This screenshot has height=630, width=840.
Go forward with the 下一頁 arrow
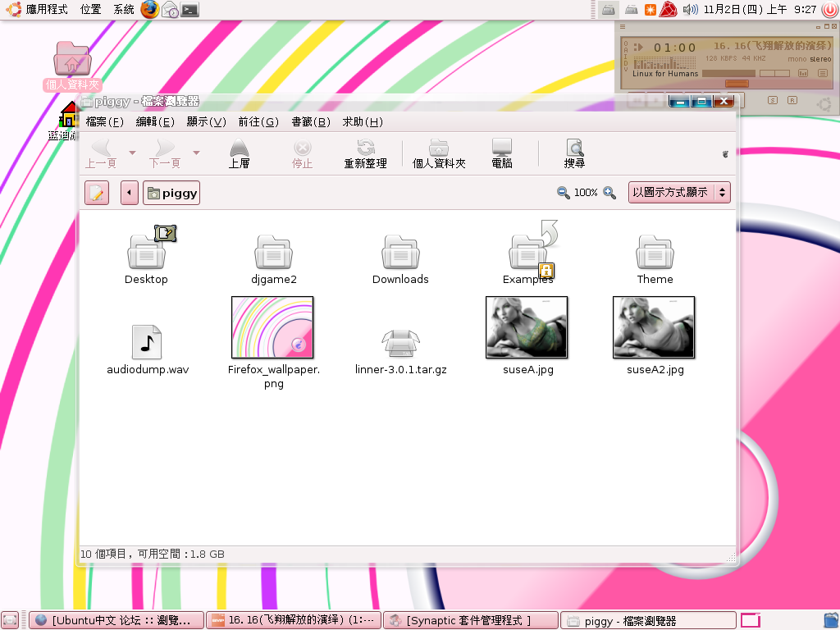164,153
